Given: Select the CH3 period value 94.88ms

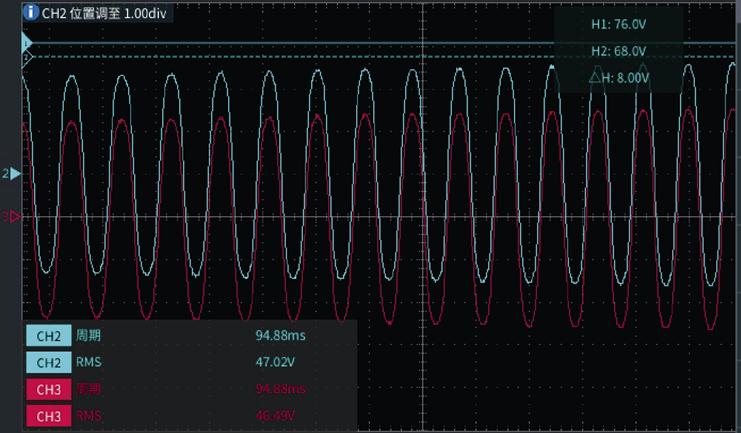Looking at the screenshot, I should [280, 389].
